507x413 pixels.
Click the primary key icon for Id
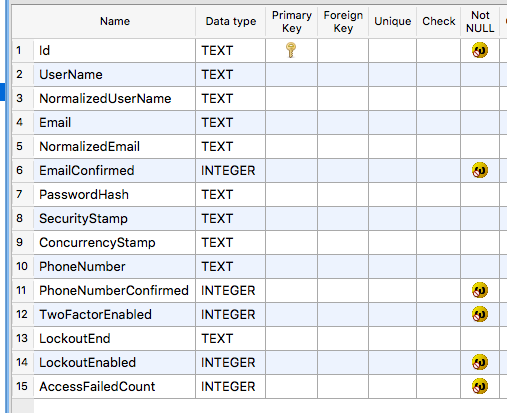pos(291,50)
